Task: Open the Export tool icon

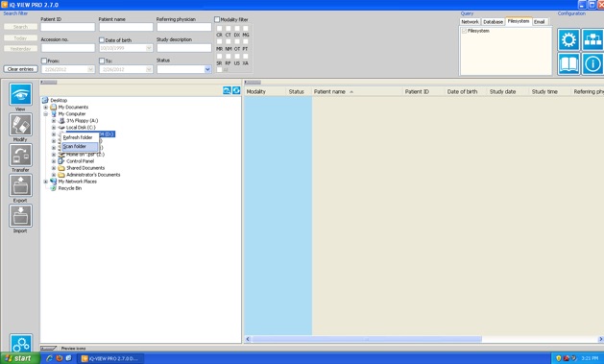Action: [20, 185]
